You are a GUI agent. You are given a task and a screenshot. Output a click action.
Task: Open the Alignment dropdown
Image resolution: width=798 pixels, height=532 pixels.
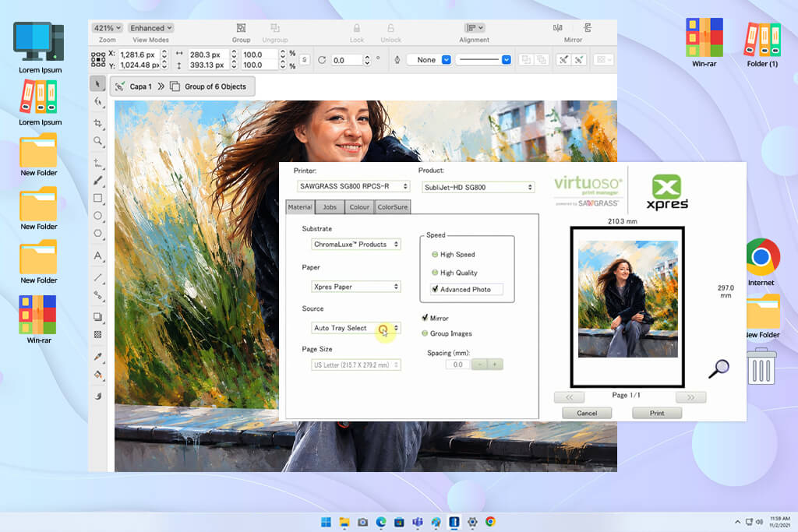(x=475, y=28)
